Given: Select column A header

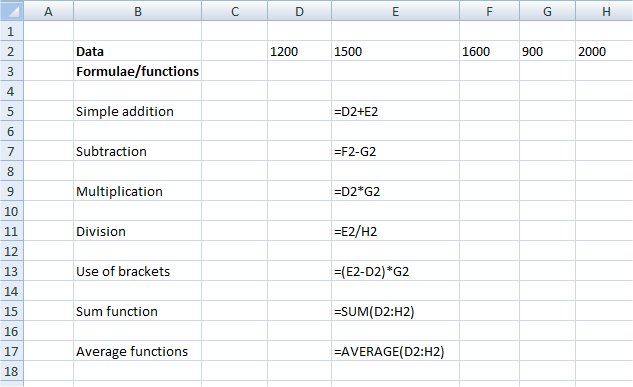Looking at the screenshot, I should pos(48,11).
